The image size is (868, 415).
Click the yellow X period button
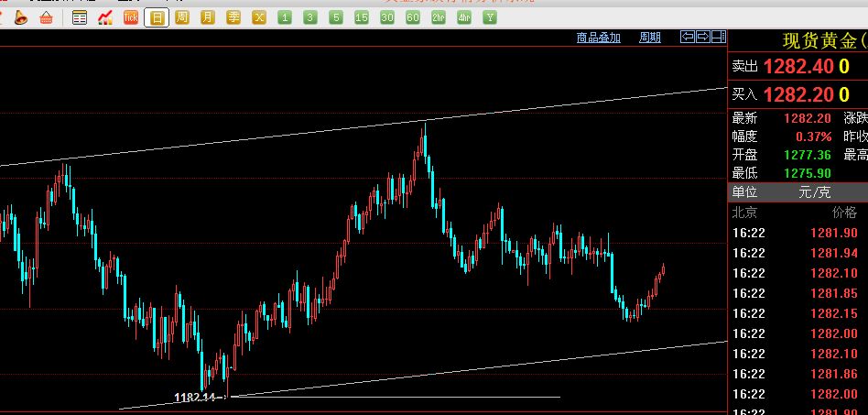(259, 17)
